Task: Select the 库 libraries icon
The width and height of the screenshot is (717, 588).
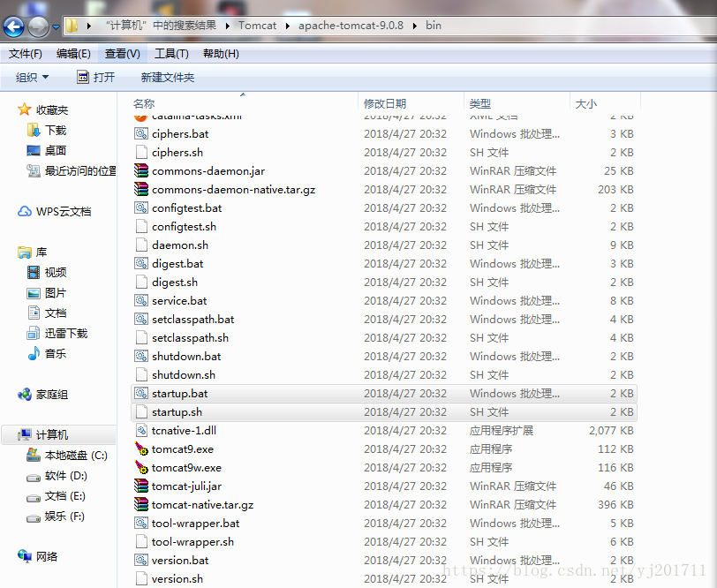Action: point(24,253)
